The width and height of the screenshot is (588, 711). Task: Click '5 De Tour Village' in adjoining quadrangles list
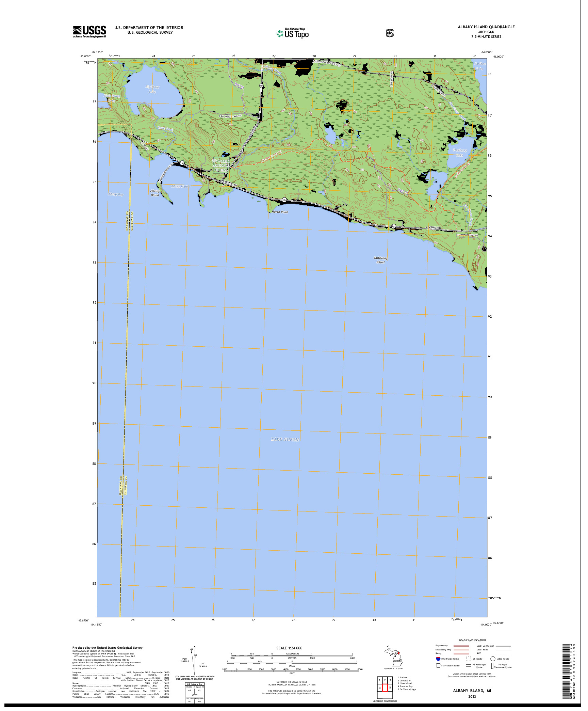(407, 689)
